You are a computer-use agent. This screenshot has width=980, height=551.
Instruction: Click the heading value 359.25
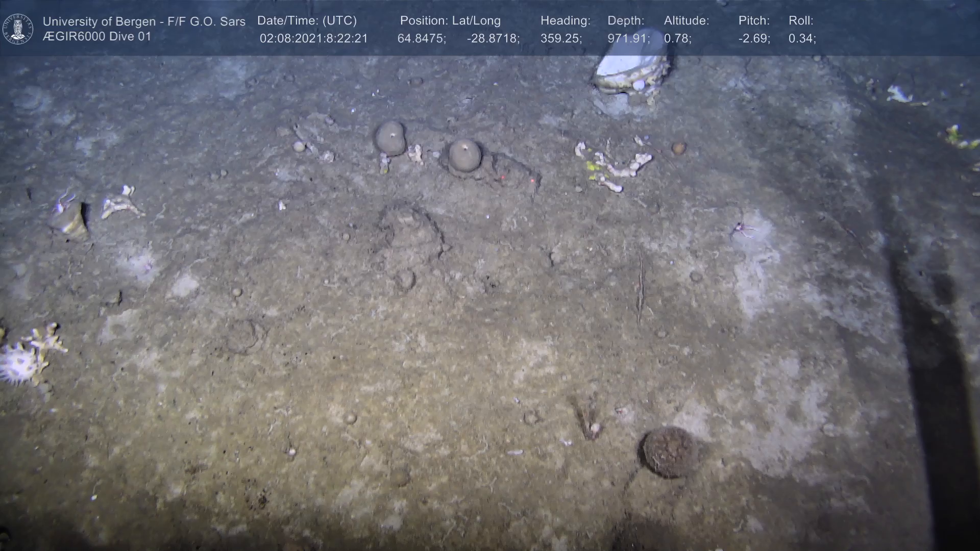[x=561, y=39]
